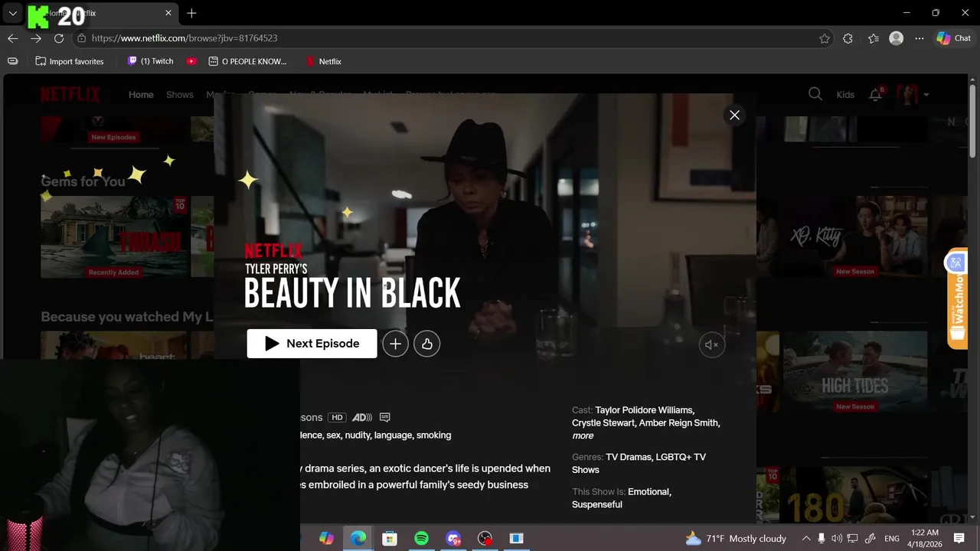Image resolution: width=980 pixels, height=551 pixels.
Task: Open the browser profile icon
Action: [x=896, y=38]
